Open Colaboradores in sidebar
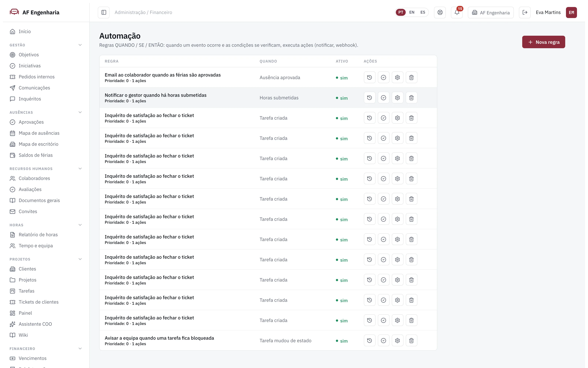 click(46, 178)
